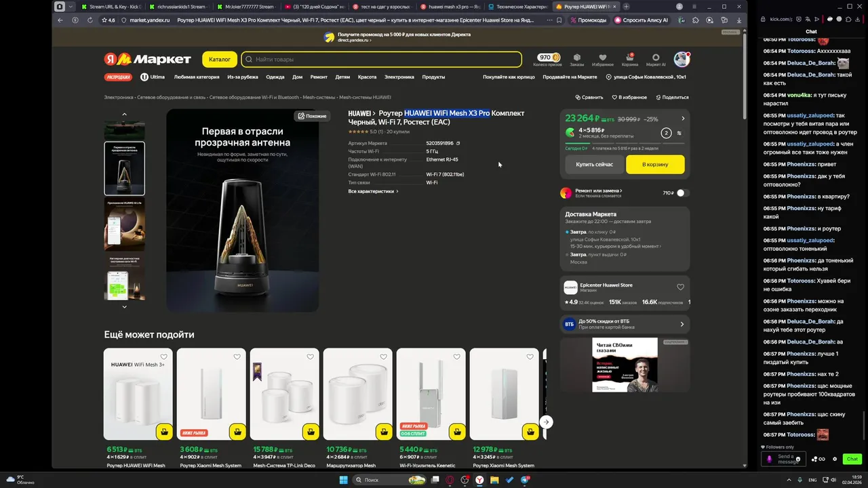Open Спросить Алису AI button

click(x=642, y=20)
